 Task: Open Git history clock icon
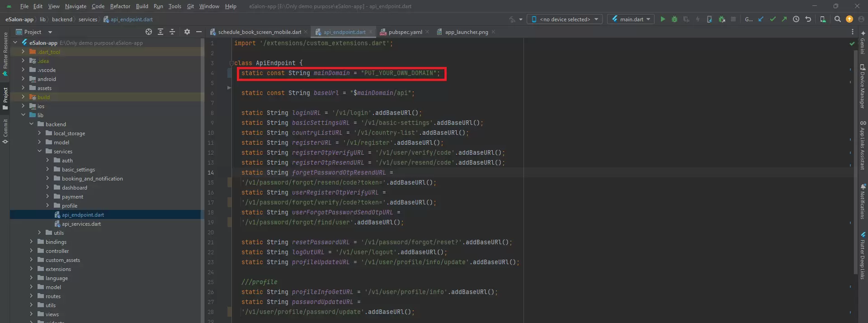click(x=796, y=19)
